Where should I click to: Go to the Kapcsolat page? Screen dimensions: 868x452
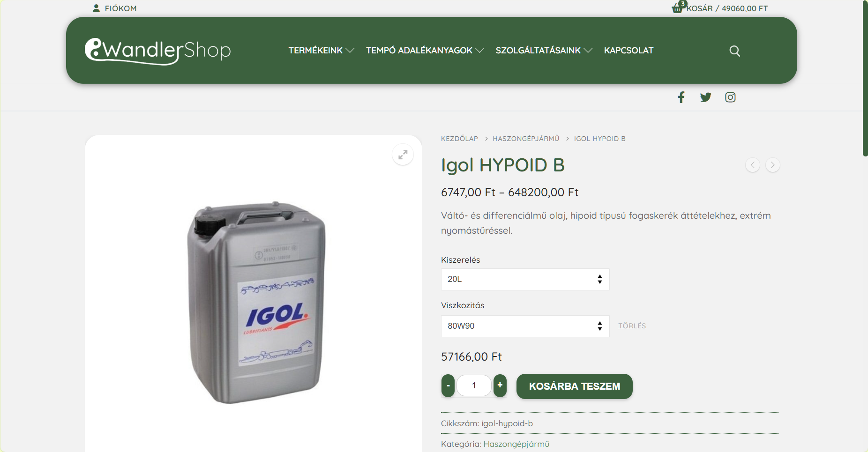tap(629, 50)
